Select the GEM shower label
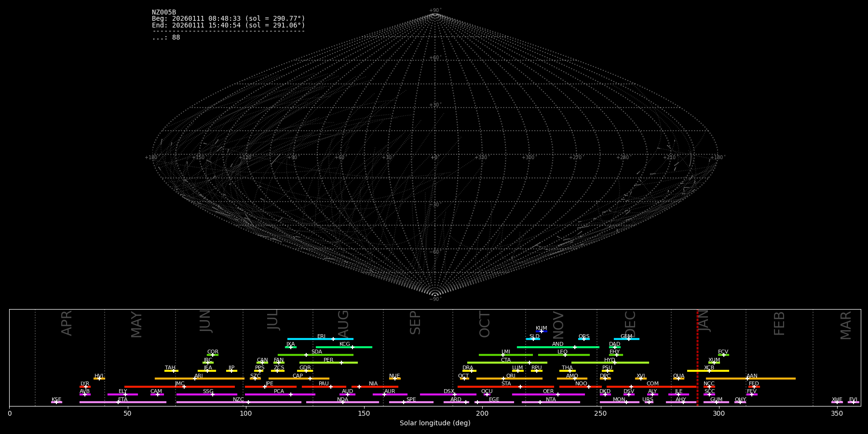Viewport: 868px width, 434px height. point(626,337)
